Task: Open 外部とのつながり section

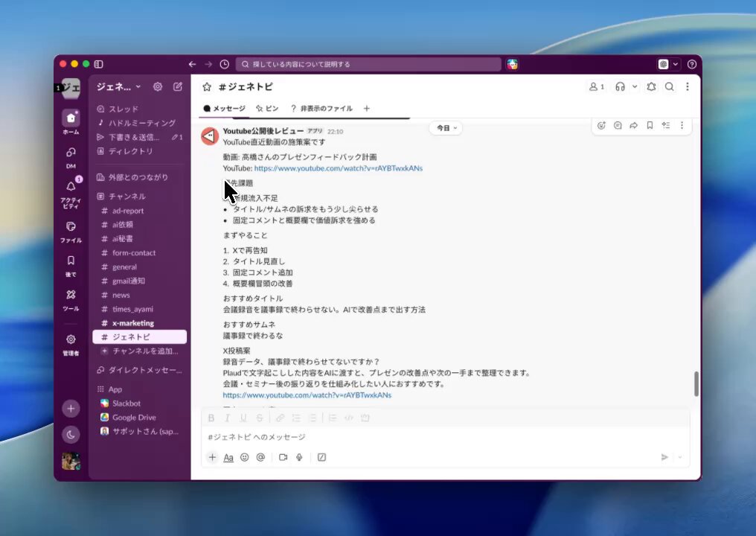Action: (139, 177)
